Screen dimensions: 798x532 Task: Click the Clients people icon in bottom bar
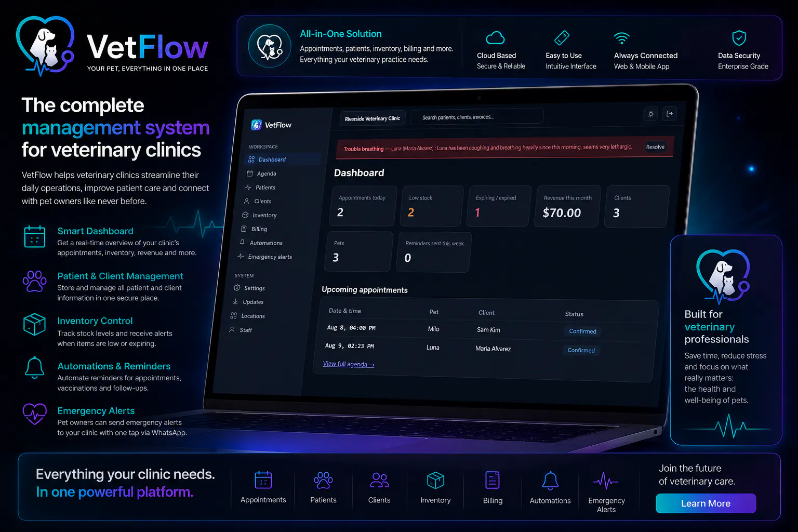pyautogui.click(x=379, y=480)
